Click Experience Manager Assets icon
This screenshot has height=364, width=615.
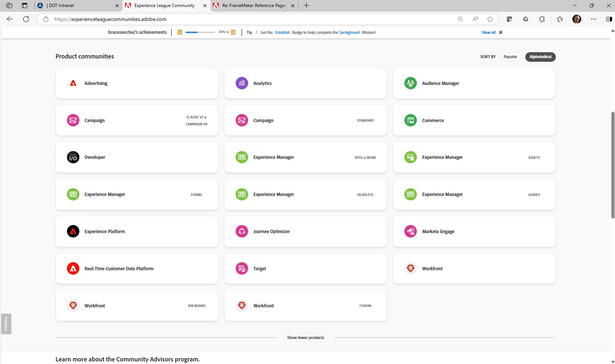411,157
